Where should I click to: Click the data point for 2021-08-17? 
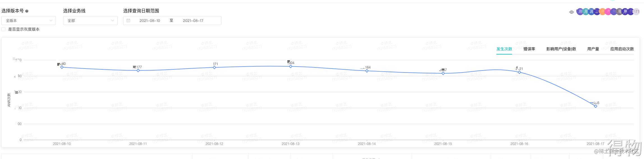click(x=595, y=106)
